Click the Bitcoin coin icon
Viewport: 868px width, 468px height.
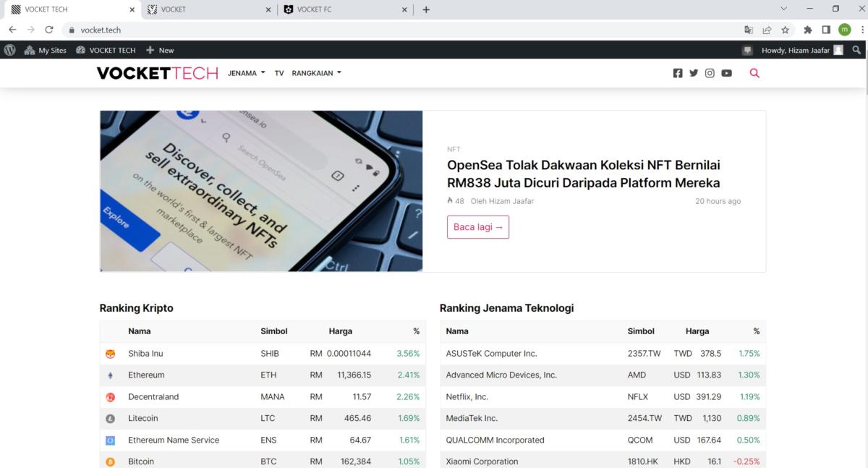(111, 461)
